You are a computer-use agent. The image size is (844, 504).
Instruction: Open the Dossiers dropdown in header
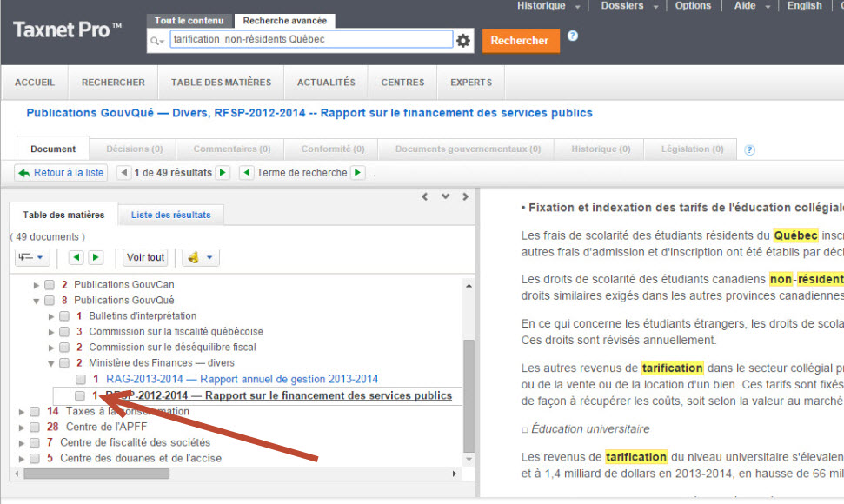pyautogui.click(x=630, y=6)
